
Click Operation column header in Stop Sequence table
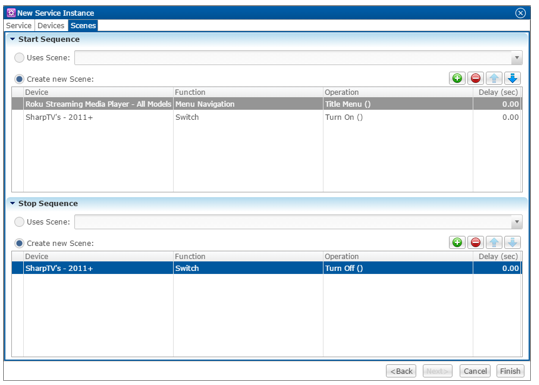(398, 256)
